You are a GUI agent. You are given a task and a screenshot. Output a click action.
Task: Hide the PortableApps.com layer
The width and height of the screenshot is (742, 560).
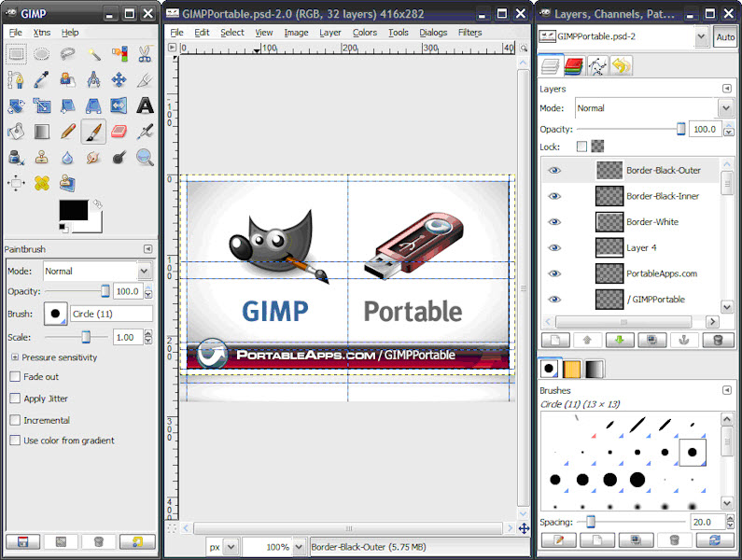tap(554, 273)
